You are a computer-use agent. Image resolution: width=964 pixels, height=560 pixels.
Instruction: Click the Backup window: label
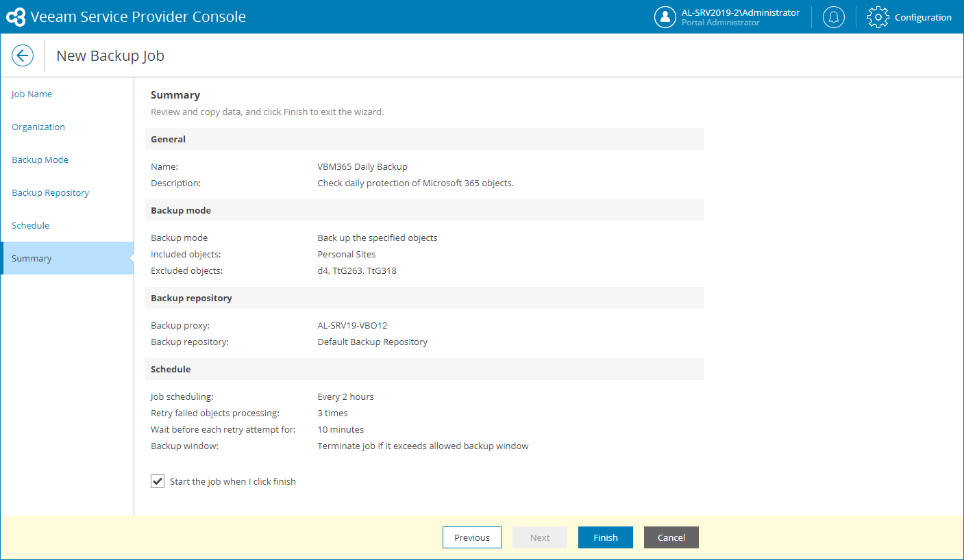(x=184, y=446)
